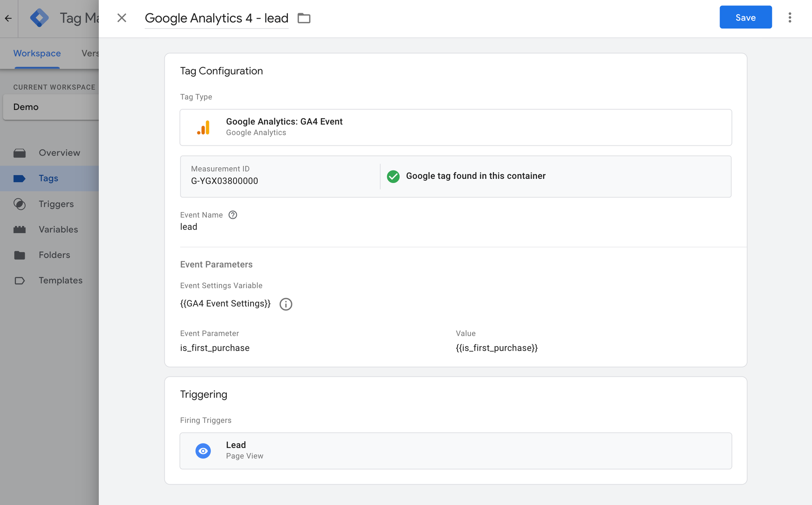
Task: Open Variables in the sidebar
Action: click(x=58, y=230)
